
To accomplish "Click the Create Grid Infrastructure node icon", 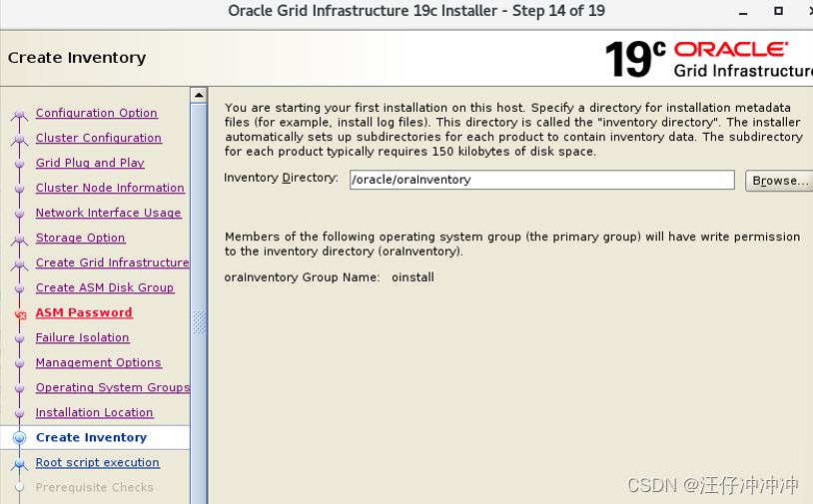I will [x=19, y=263].
